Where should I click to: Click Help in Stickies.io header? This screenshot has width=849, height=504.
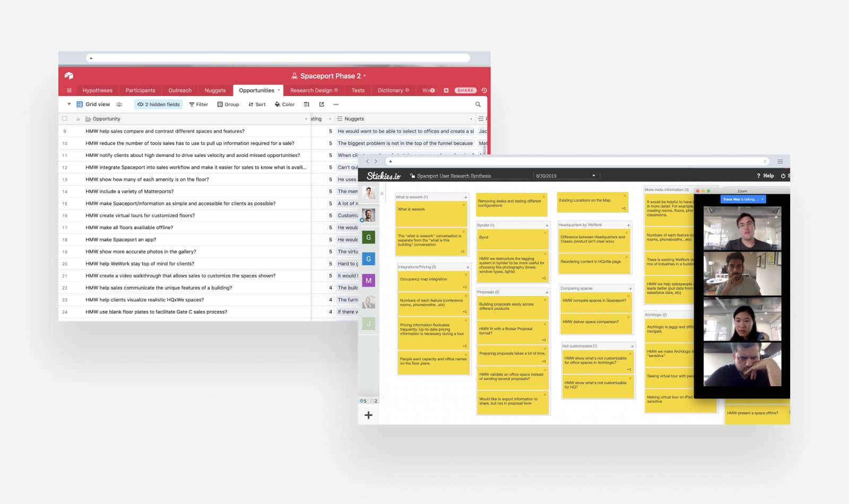click(765, 176)
